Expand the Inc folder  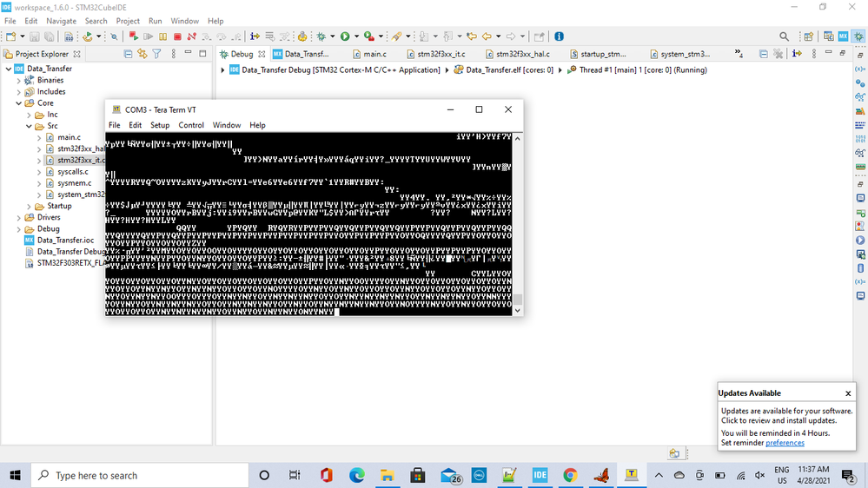[x=29, y=115]
